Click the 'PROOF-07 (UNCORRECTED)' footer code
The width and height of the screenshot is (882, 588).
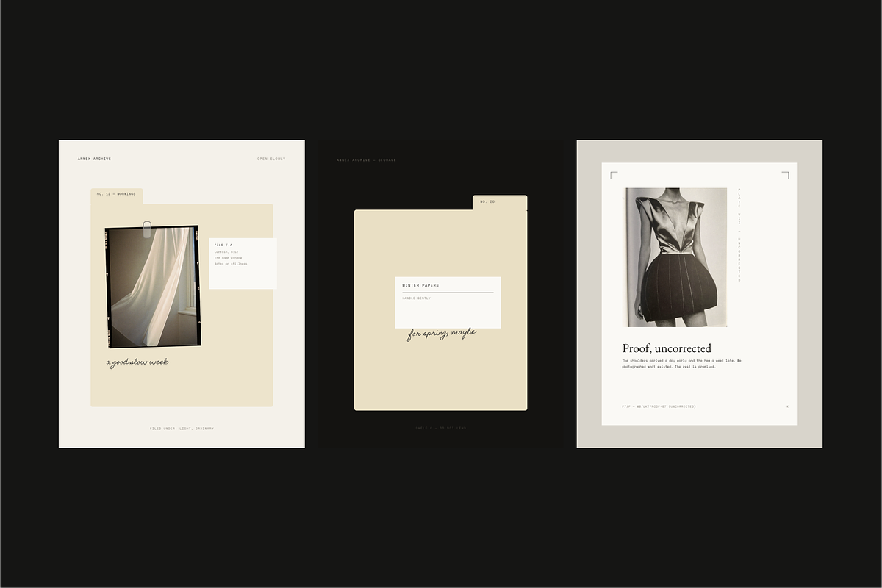click(659, 406)
